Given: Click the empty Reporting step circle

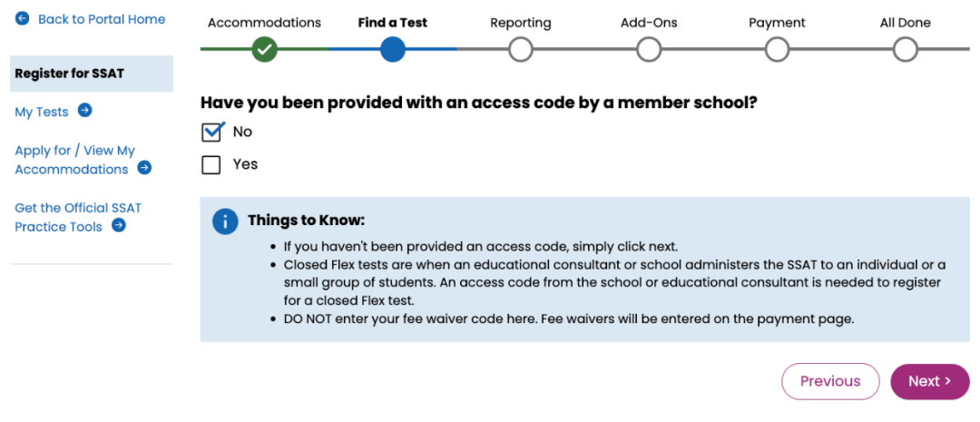Looking at the screenshot, I should 521,49.
